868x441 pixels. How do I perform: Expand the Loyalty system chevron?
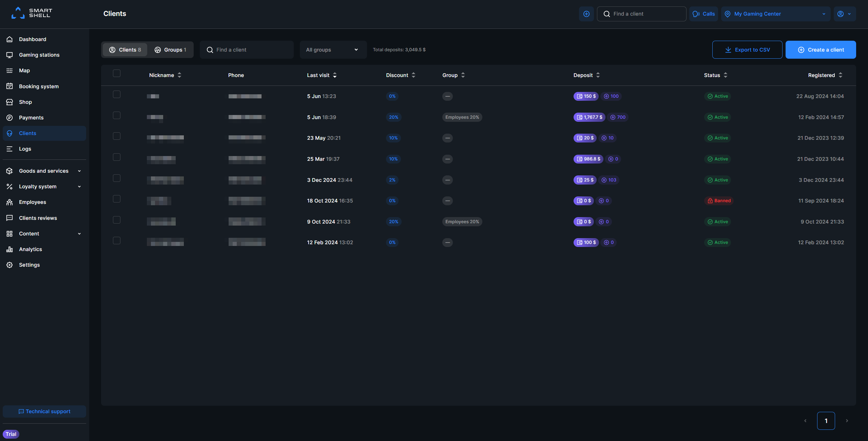[79, 187]
